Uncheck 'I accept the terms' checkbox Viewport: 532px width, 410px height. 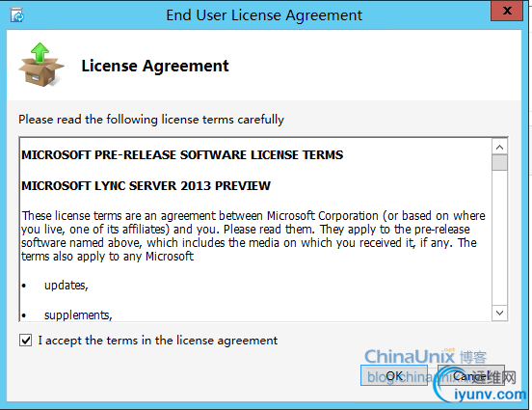click(25, 340)
